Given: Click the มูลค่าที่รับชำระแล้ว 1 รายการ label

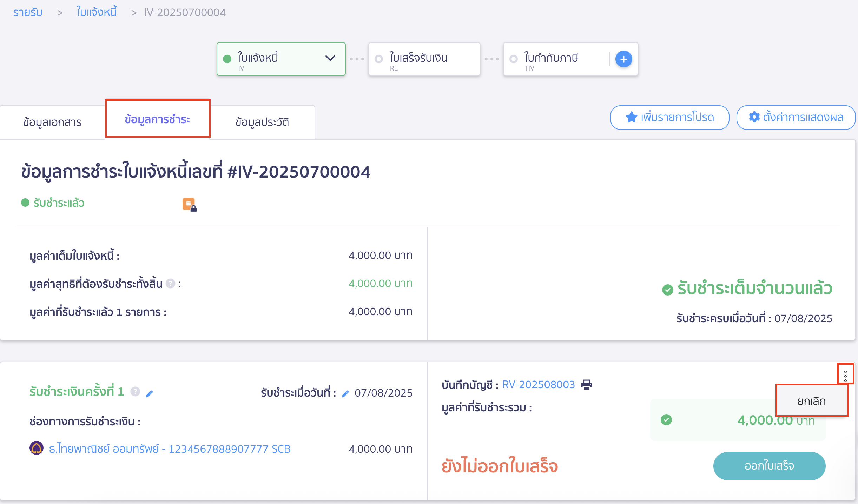Looking at the screenshot, I should [x=98, y=312].
